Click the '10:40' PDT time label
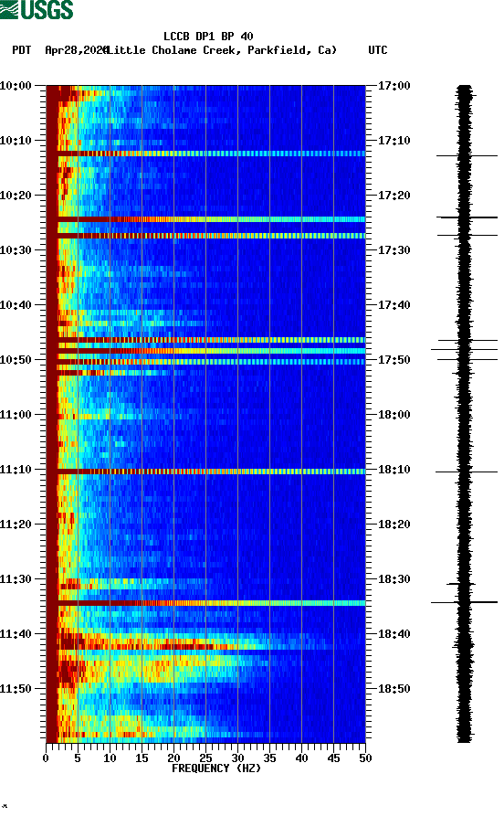504x816 pixels. point(16,305)
